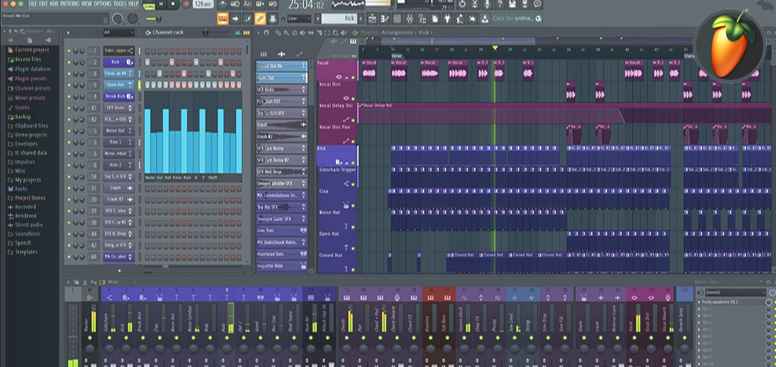The image size is (776, 367).
Task: Click the main pitch knob
Action: point(133,19)
